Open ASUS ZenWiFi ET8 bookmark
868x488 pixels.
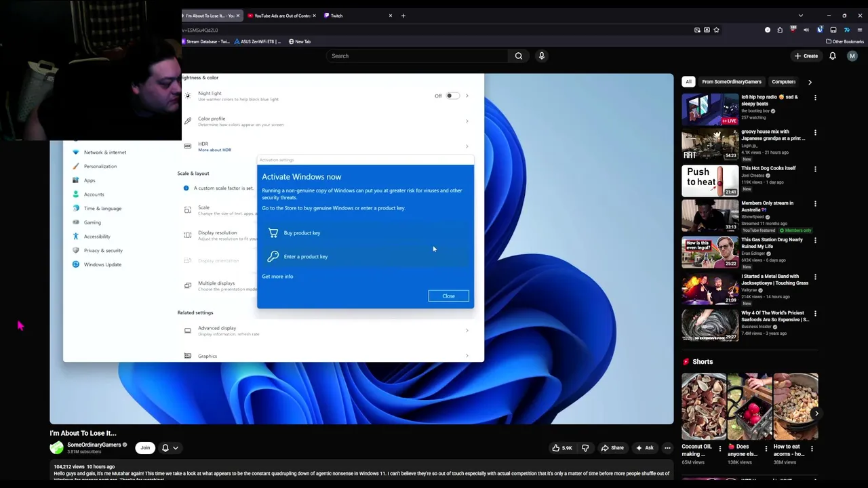[x=257, y=41]
